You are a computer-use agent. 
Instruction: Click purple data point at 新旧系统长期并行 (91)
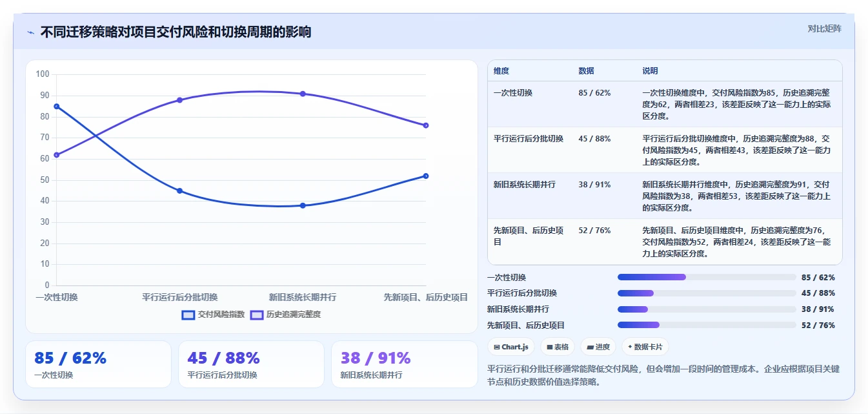coord(303,94)
